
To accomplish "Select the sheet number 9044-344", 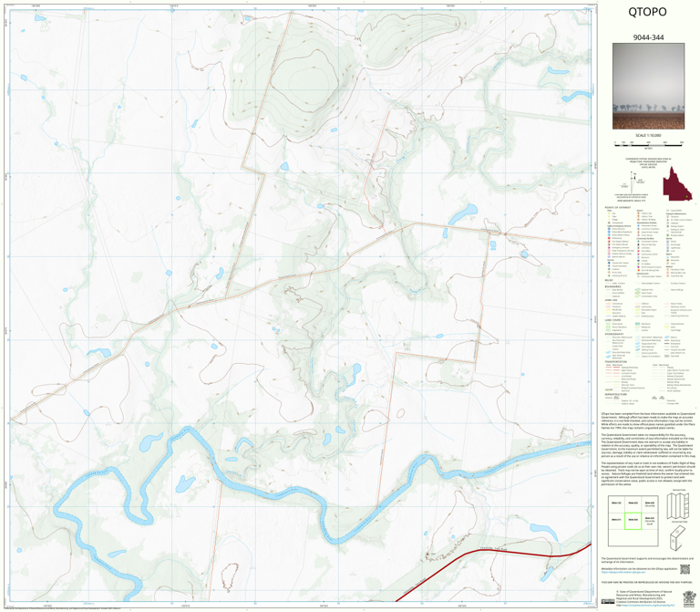I will (x=648, y=37).
